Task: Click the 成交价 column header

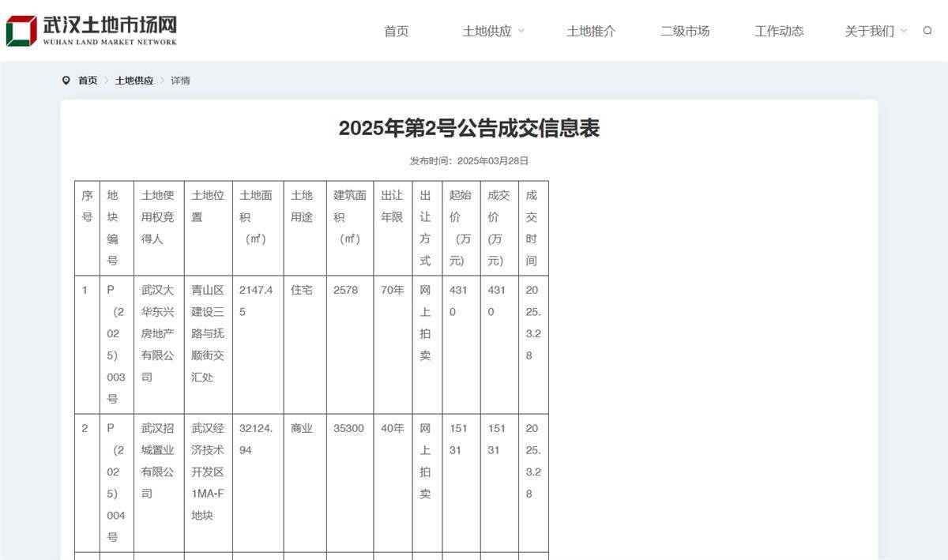Action: (x=498, y=227)
